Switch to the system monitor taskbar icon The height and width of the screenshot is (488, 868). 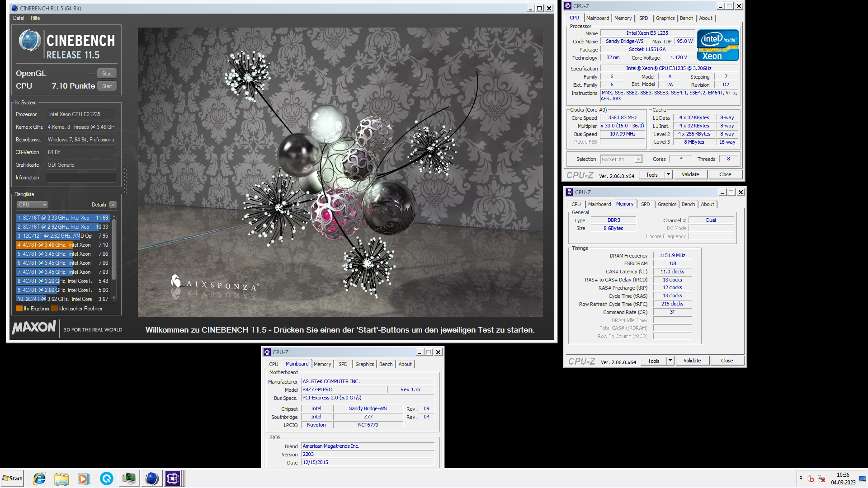(129, 479)
